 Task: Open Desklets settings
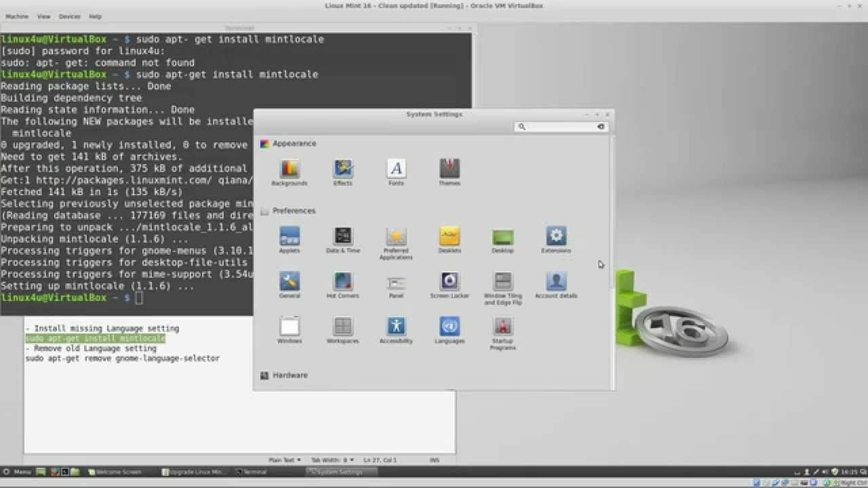pyautogui.click(x=450, y=240)
